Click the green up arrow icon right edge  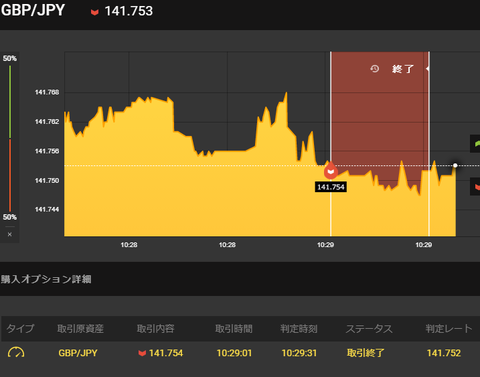(x=477, y=144)
